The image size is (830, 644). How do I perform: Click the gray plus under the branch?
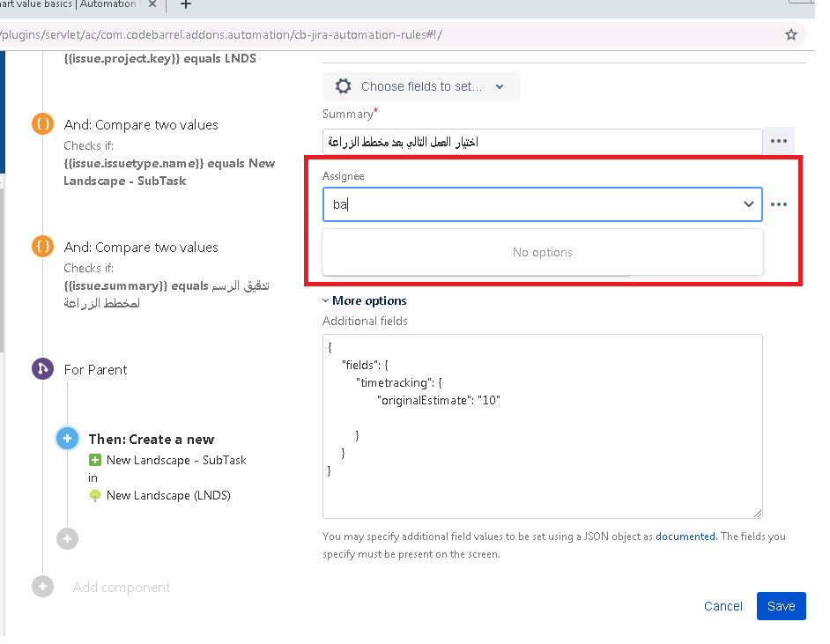[x=67, y=538]
